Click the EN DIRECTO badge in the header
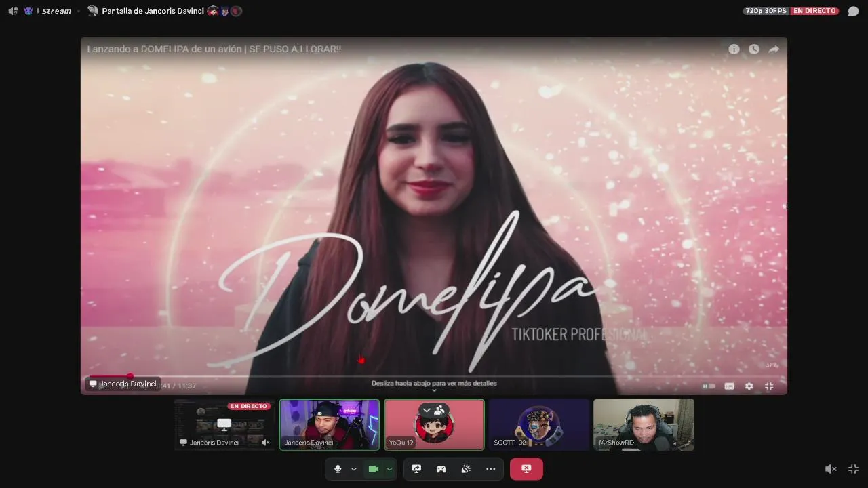Viewport: 868px width, 488px height. (815, 11)
